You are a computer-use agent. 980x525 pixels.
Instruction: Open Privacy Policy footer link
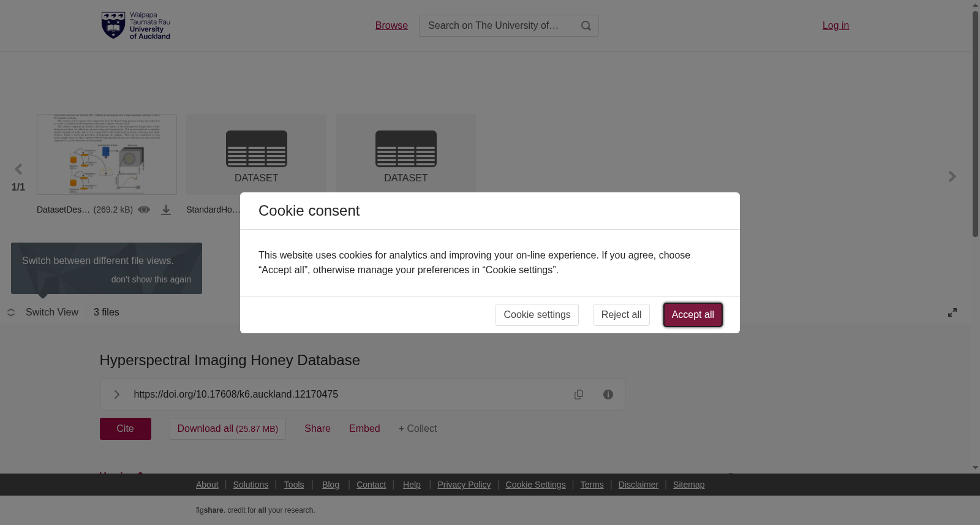pyautogui.click(x=464, y=485)
